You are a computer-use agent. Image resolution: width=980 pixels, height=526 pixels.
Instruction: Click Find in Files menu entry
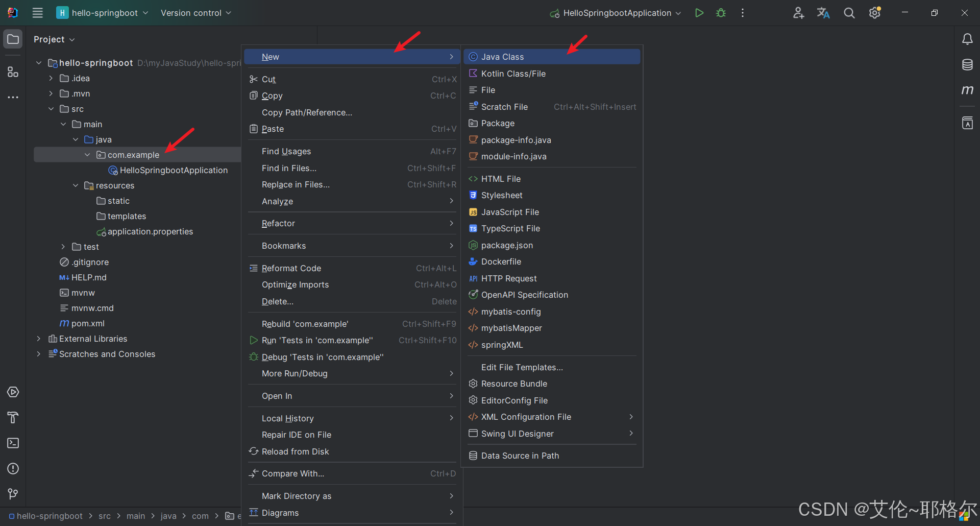351,168
